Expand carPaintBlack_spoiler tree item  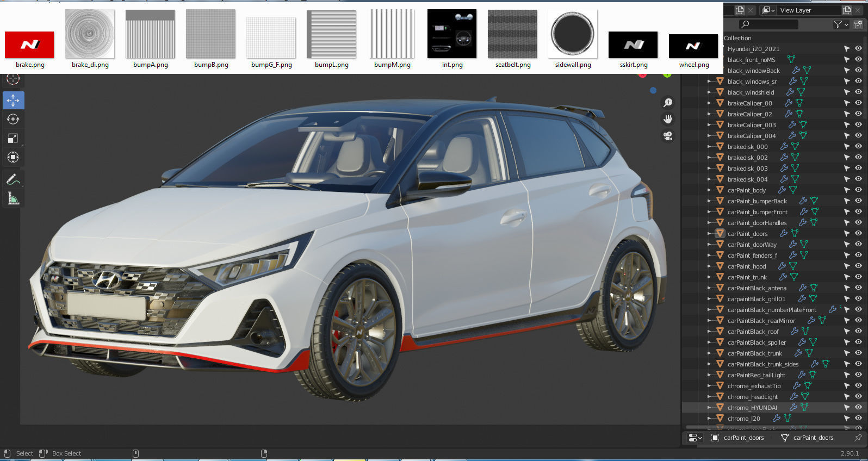(x=709, y=342)
